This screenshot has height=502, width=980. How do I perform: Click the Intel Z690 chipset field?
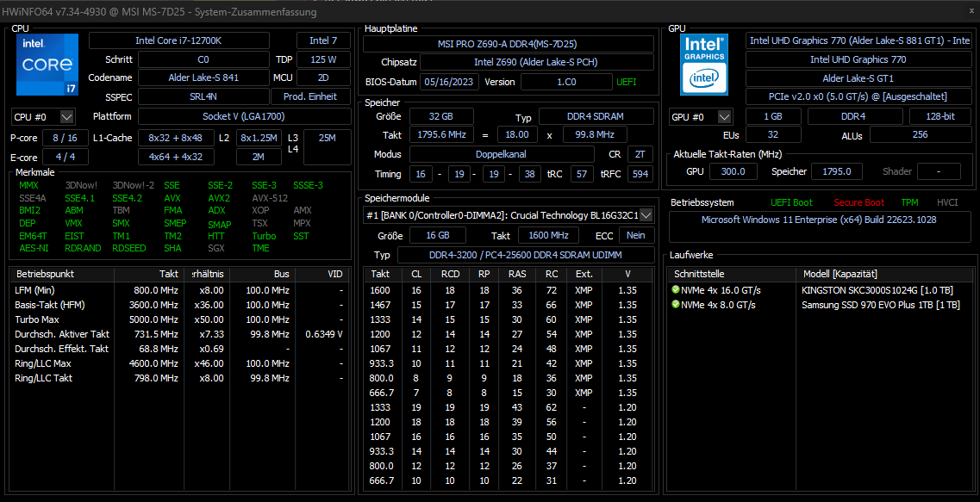tap(536, 63)
